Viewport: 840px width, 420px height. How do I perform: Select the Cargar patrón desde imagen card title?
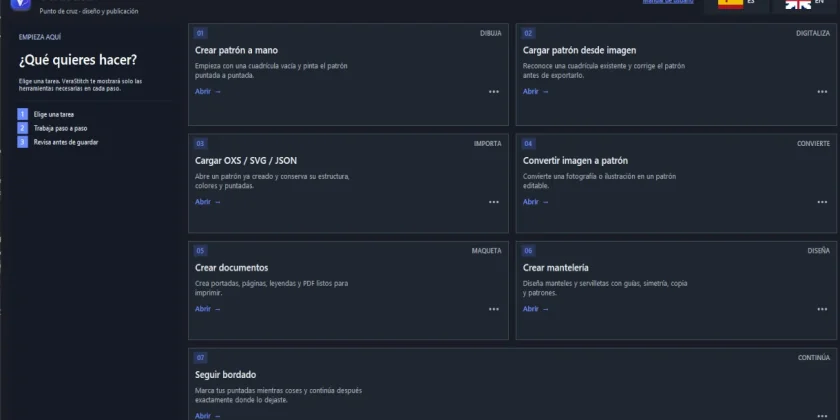pyautogui.click(x=580, y=51)
